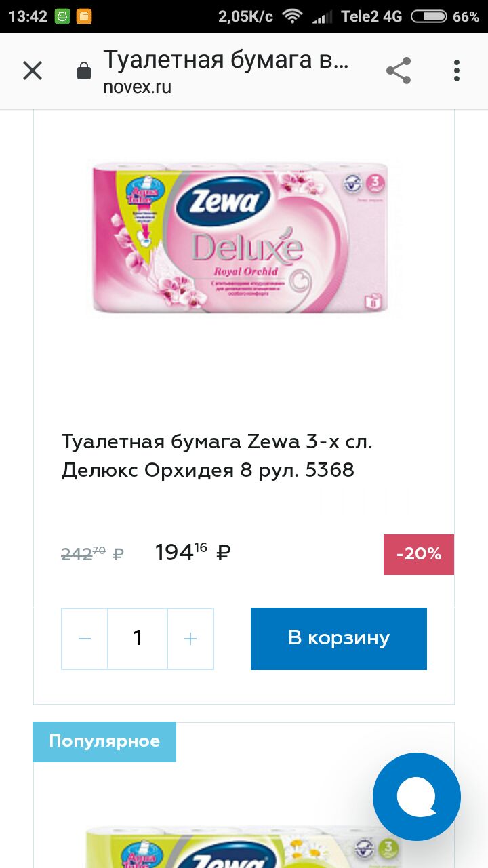Open product title Туалетная бумага Zewa Орхидея

[217, 456]
